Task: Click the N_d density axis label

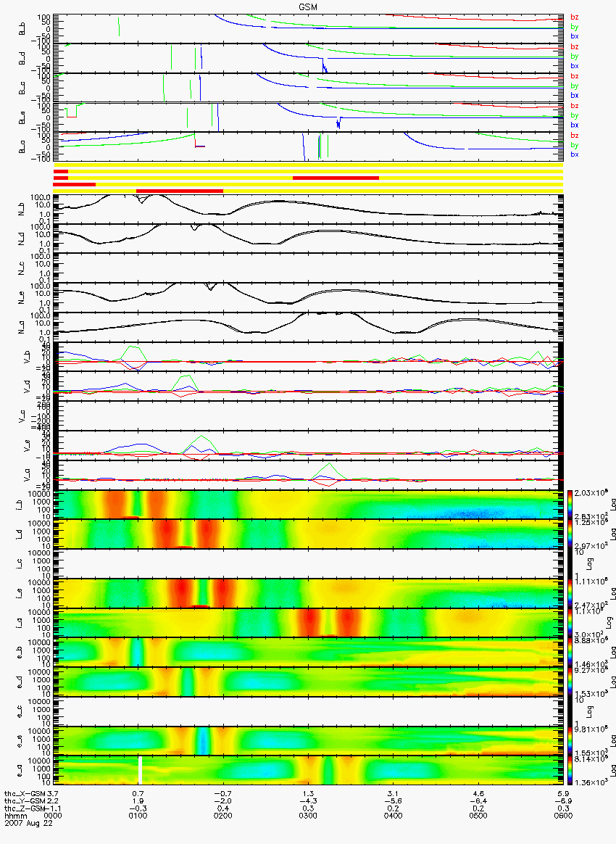Action: (22, 238)
